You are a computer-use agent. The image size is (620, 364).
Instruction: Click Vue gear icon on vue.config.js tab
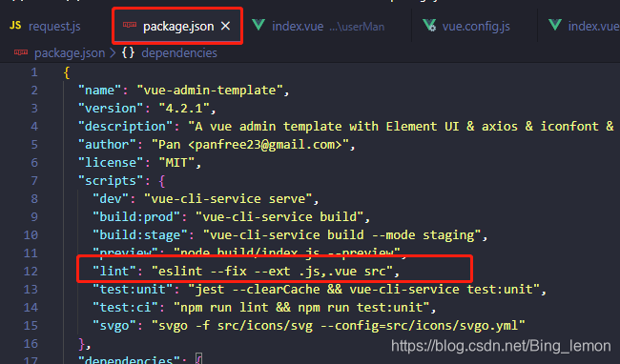coord(429,26)
